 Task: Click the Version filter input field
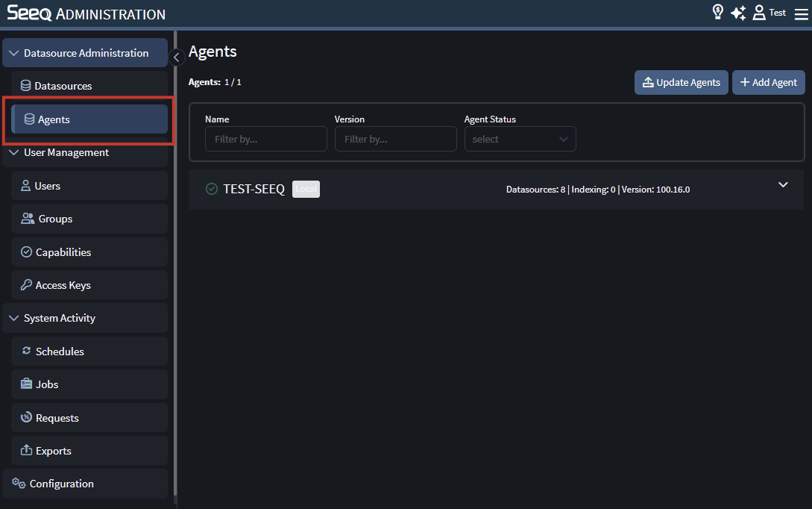click(x=395, y=140)
